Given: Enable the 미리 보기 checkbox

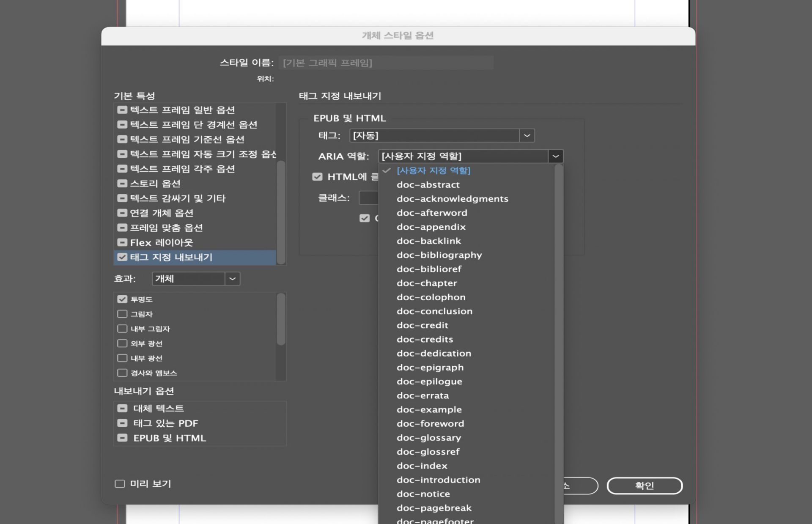Looking at the screenshot, I should pos(120,484).
